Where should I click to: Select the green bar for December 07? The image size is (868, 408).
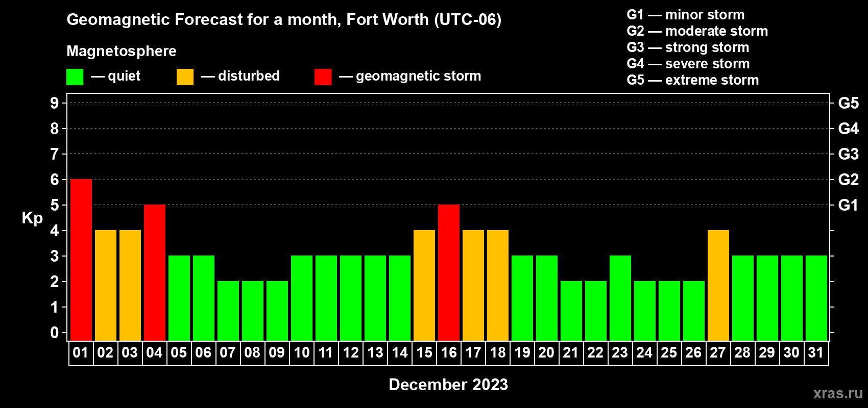228,311
